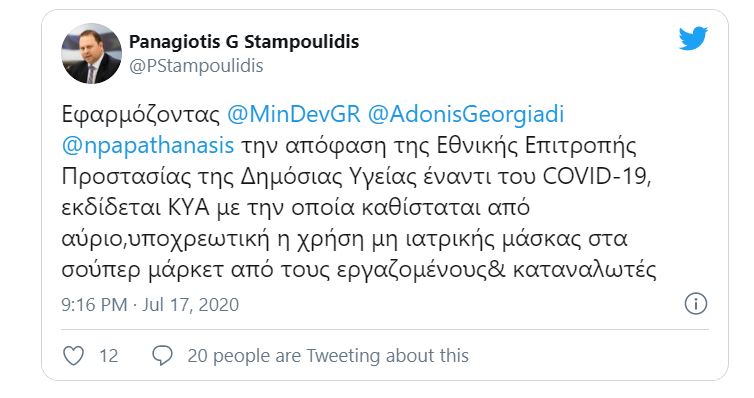Open the tweet info circle icon

pos(695,304)
